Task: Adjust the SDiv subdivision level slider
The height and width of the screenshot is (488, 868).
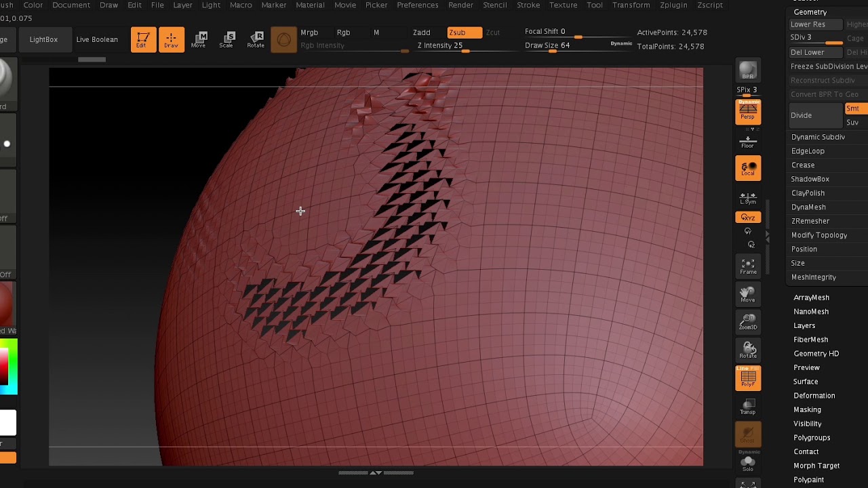Action: point(816,39)
